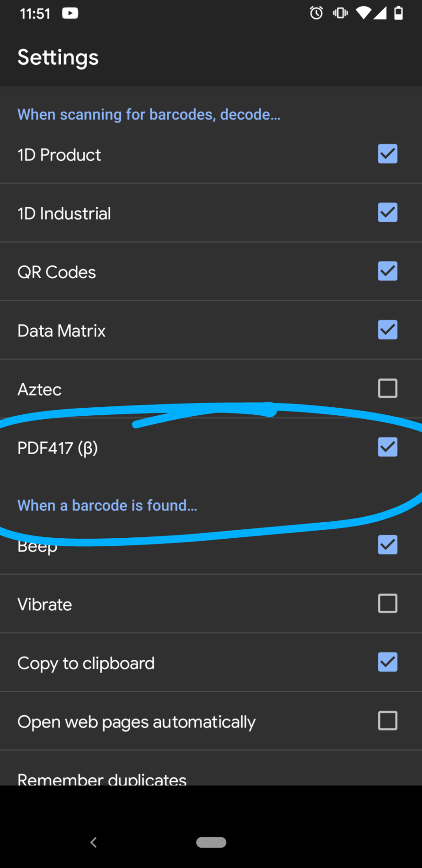Uncheck Copy to clipboard option

tap(387, 662)
